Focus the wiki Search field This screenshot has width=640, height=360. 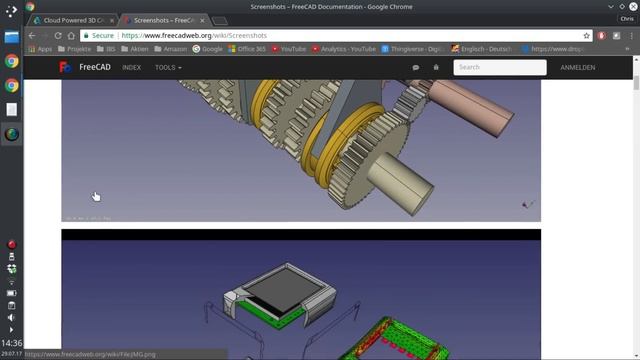pos(500,67)
